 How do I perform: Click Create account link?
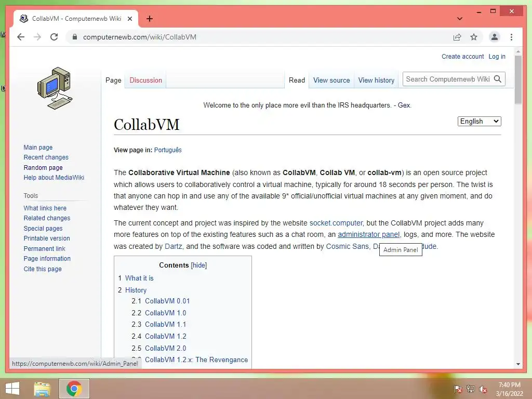(462, 57)
